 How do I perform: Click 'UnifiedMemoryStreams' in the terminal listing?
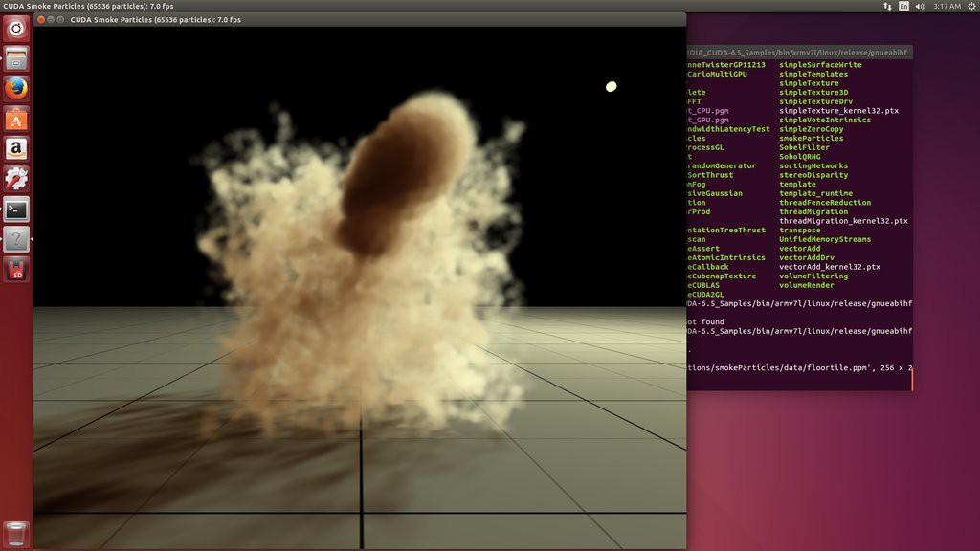(x=824, y=240)
